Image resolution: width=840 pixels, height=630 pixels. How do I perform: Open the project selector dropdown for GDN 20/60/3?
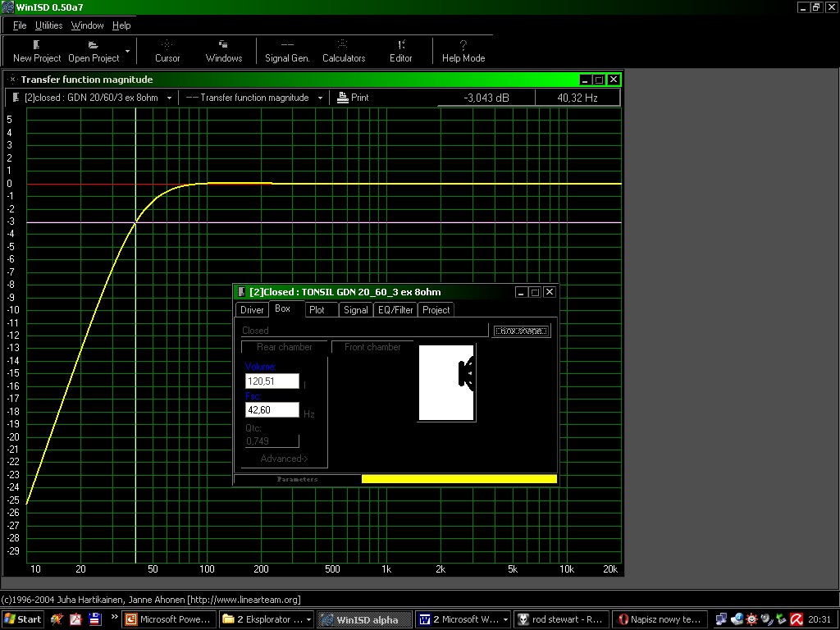[x=170, y=98]
